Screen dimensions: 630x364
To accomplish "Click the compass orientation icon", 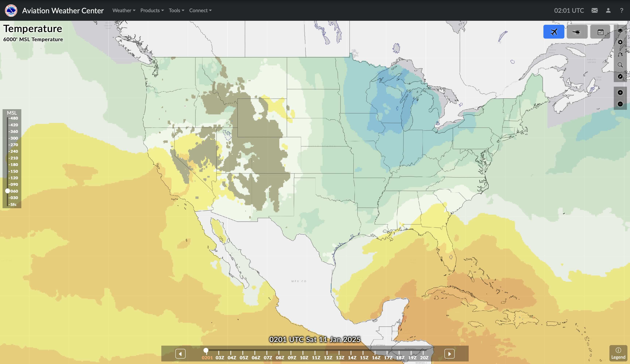I will (x=620, y=76).
